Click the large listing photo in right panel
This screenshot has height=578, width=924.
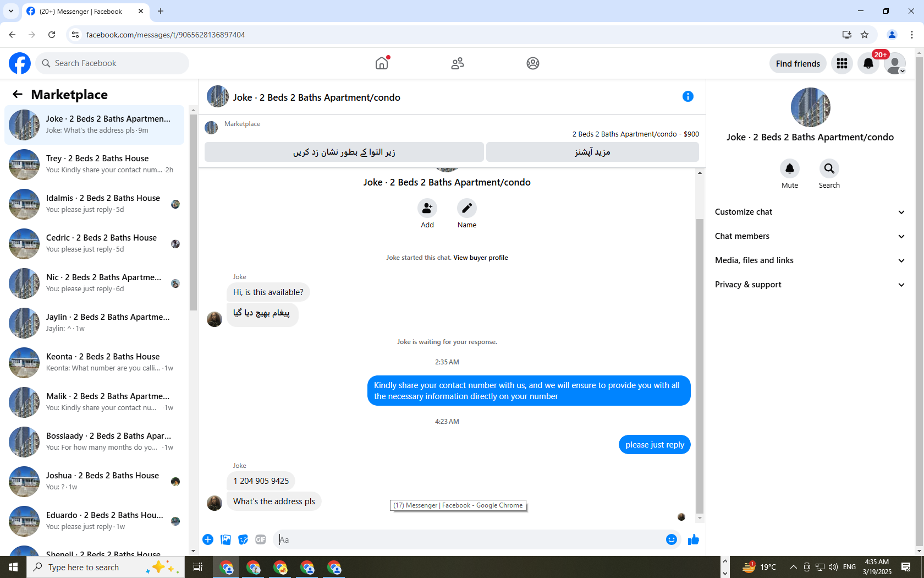click(810, 107)
